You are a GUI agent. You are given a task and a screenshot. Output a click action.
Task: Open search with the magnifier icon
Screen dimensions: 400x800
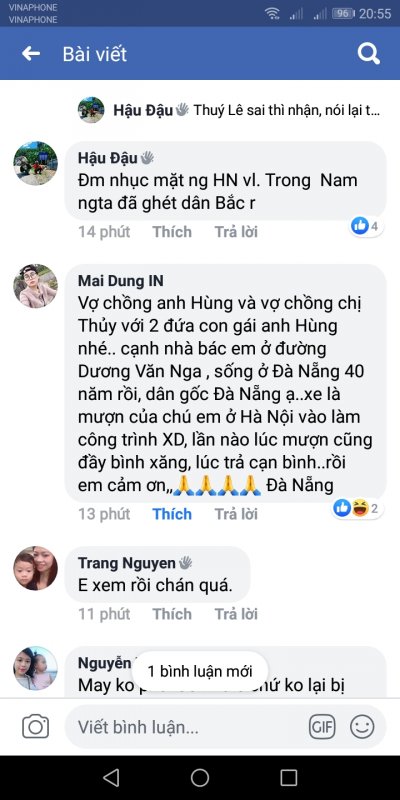(368, 54)
